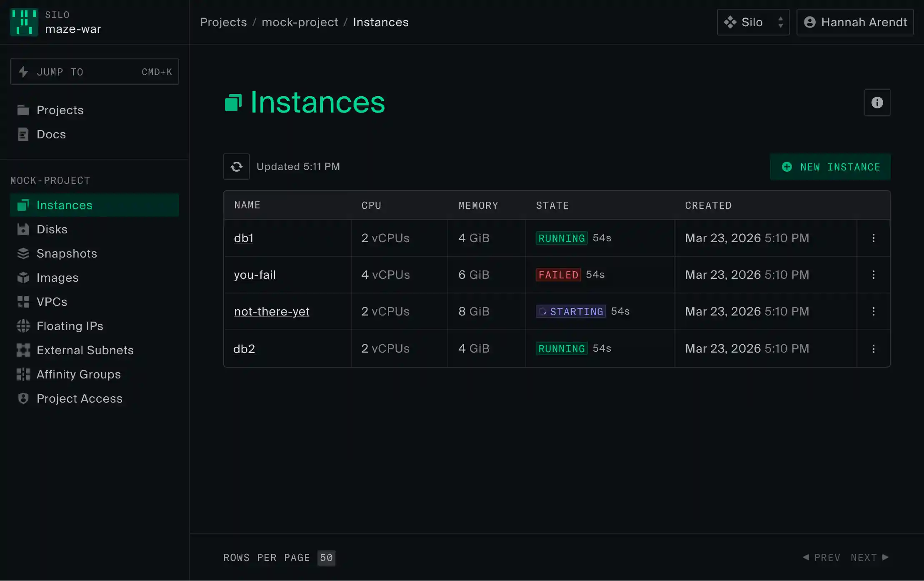Open the Floating IPs section

70,326
